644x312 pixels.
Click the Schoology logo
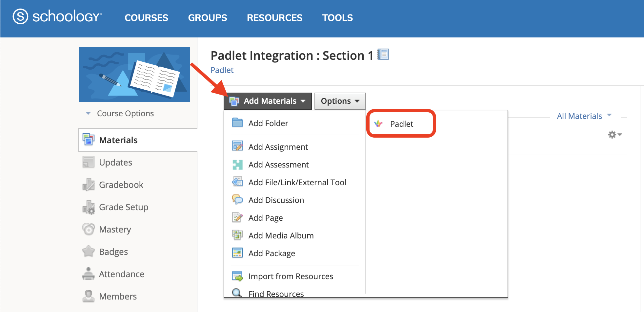point(57,16)
